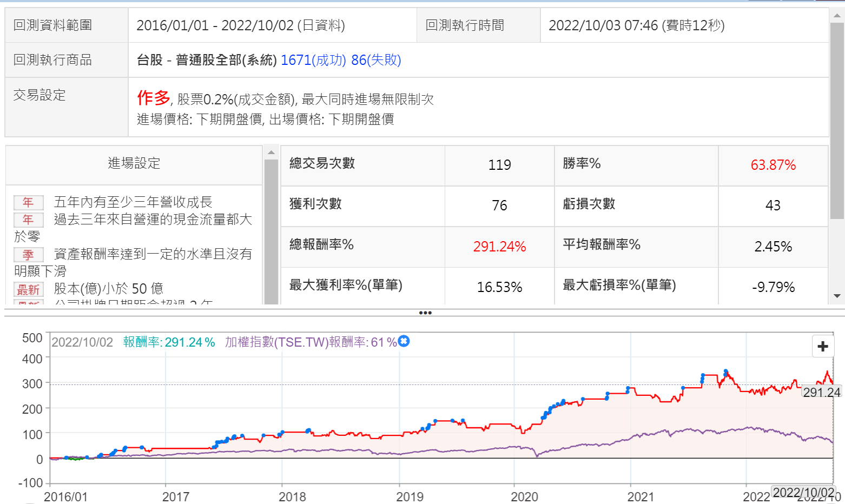
Task: Click the down arrow of the right scrollbar
Action: pyautogui.click(x=837, y=296)
